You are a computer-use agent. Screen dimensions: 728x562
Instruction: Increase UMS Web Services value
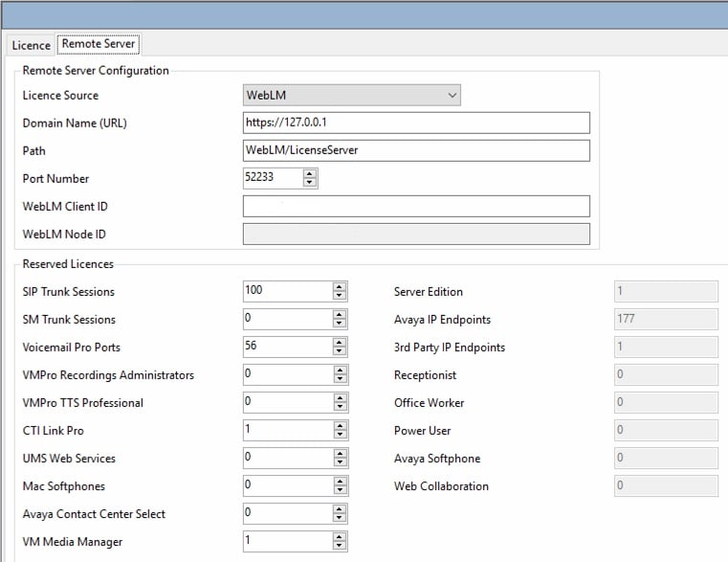click(x=340, y=453)
